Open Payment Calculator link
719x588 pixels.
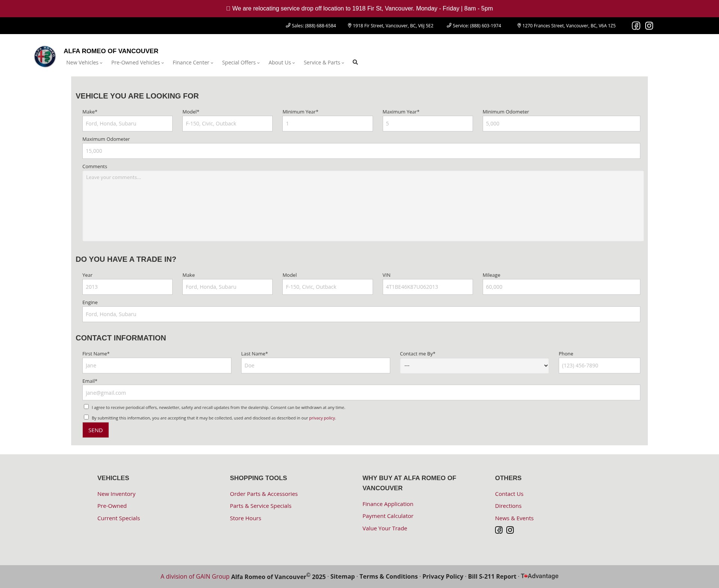pyautogui.click(x=388, y=516)
